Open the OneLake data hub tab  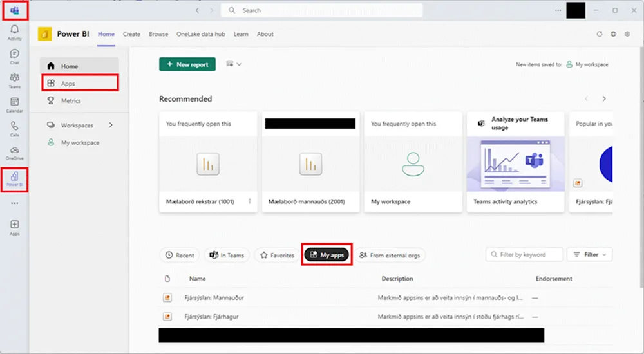[x=201, y=34]
